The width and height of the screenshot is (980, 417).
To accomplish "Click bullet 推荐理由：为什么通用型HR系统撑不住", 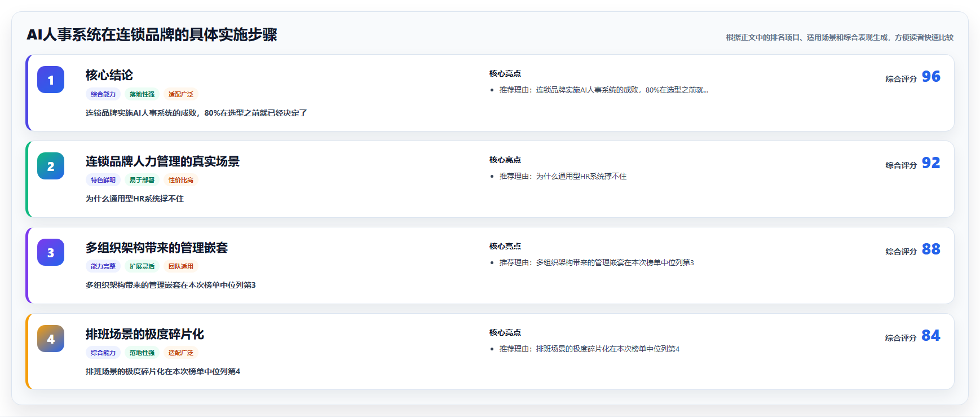I will pyautogui.click(x=563, y=176).
